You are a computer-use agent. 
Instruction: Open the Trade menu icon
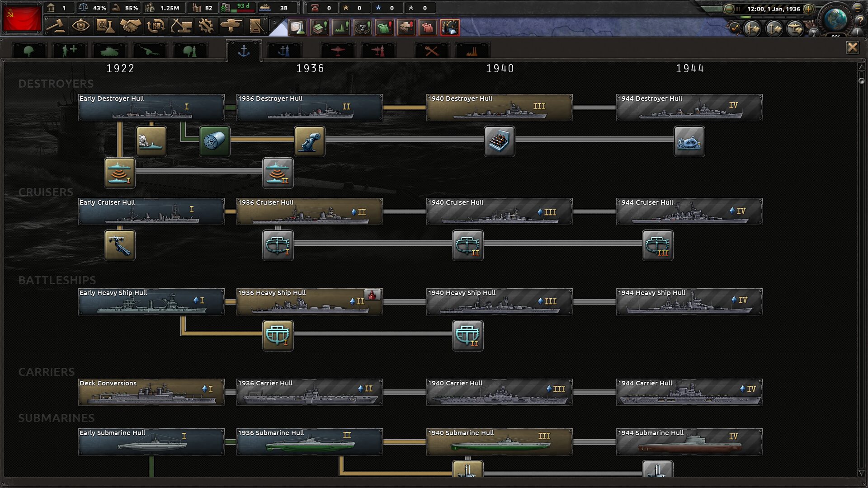[x=156, y=26]
